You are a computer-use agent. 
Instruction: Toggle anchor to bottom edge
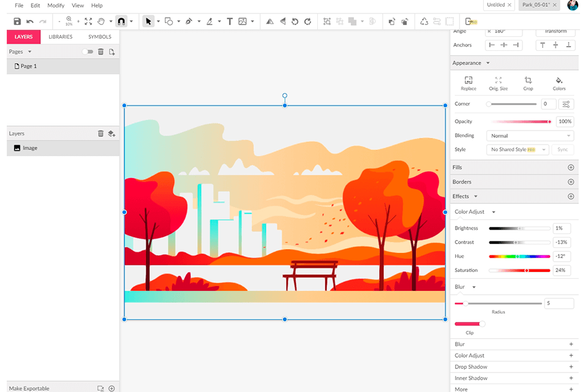[568, 45]
